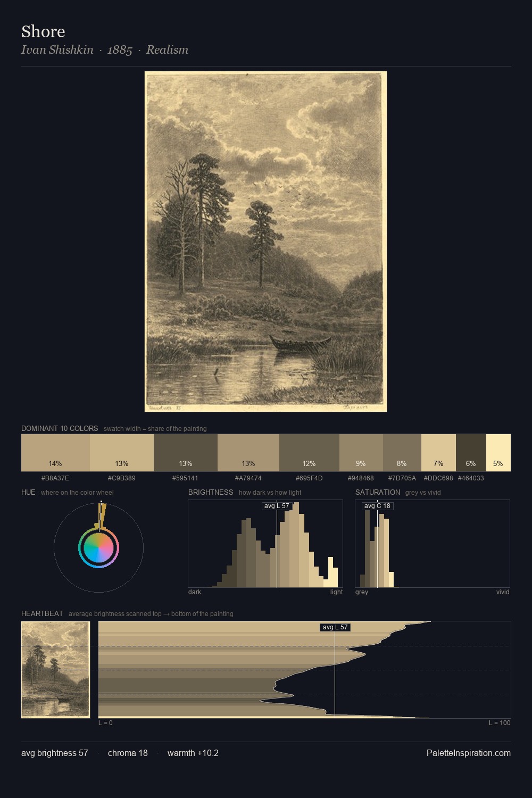Image resolution: width=532 pixels, height=798 pixels.
Task: Click the 'DOMINANT 10 COLORS' heading
Action: pos(60,428)
